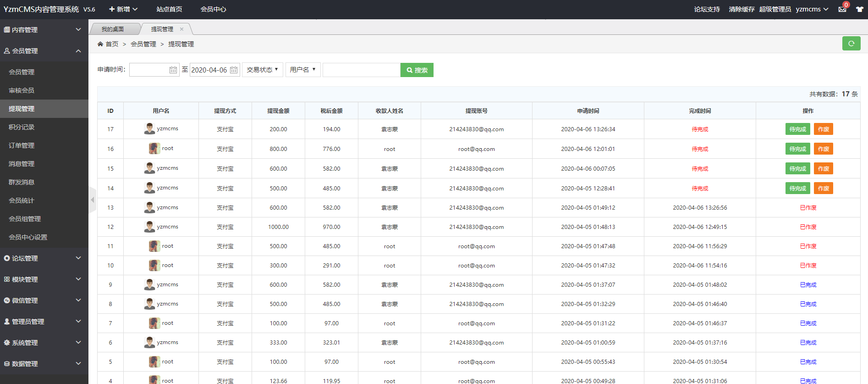Click the green refresh icon button
868x384 pixels.
[851, 44]
